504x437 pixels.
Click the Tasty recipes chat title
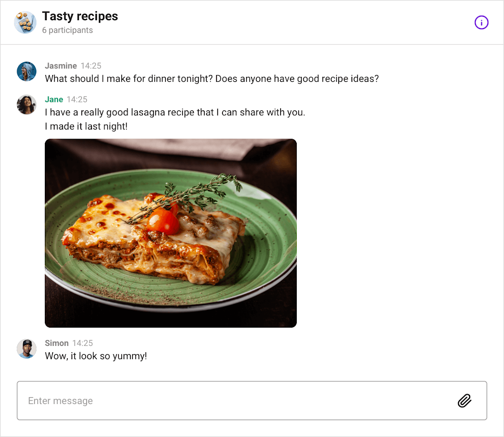click(x=80, y=16)
